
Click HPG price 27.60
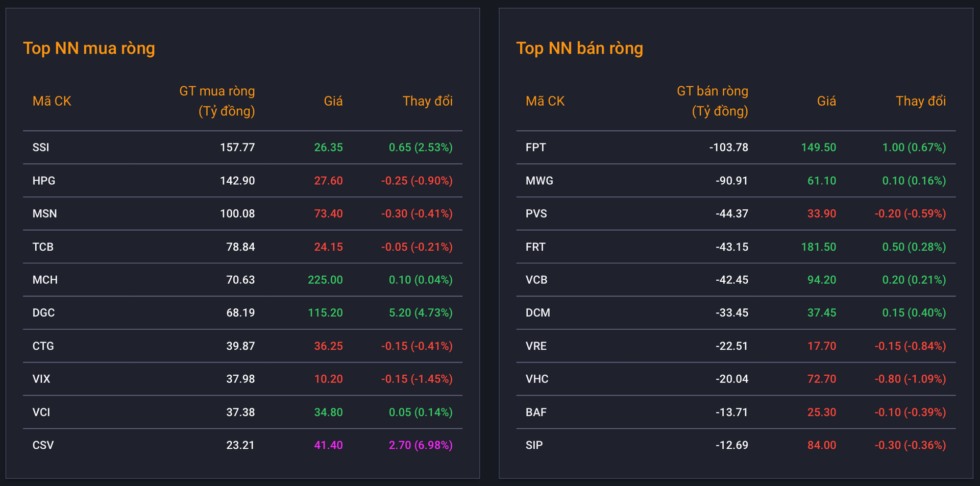point(328,181)
